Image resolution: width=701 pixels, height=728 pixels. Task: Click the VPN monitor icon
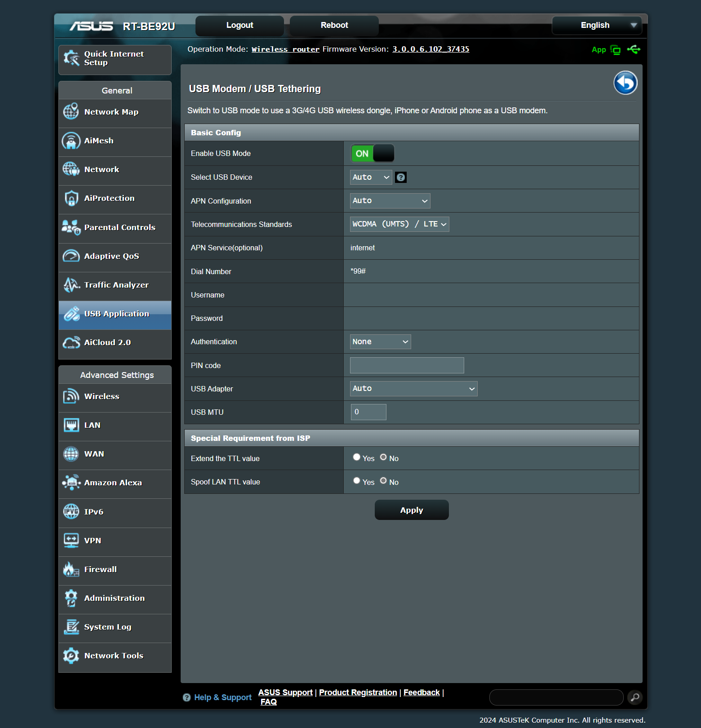point(71,541)
